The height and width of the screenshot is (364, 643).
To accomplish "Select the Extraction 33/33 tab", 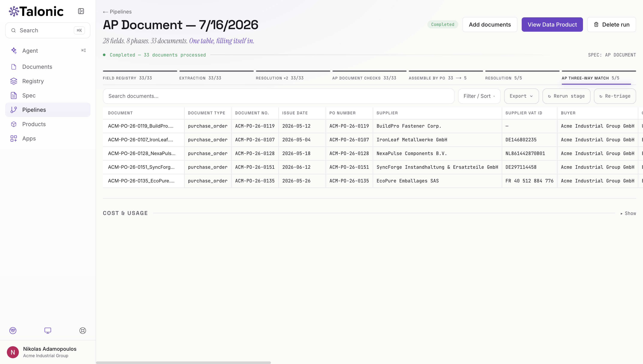I will coord(216,78).
